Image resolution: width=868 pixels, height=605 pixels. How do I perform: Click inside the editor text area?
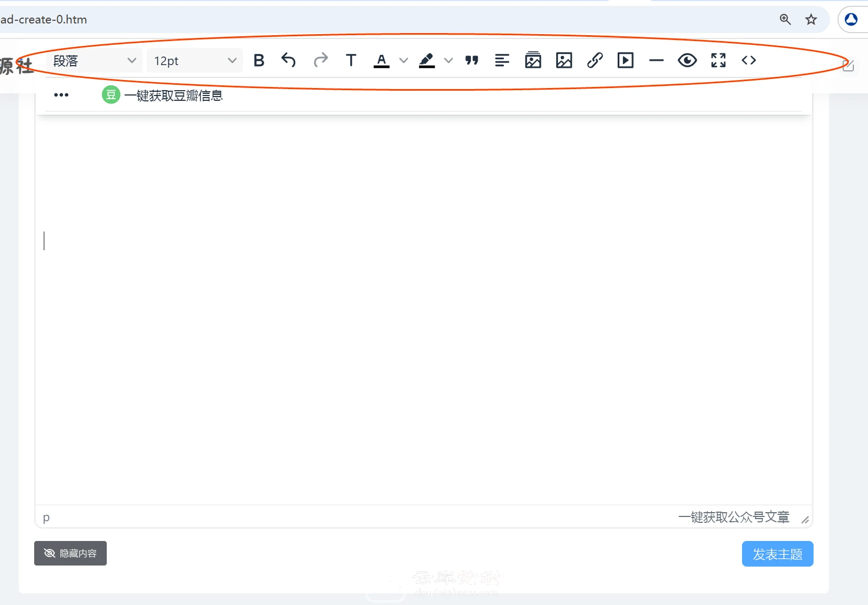coord(424,309)
